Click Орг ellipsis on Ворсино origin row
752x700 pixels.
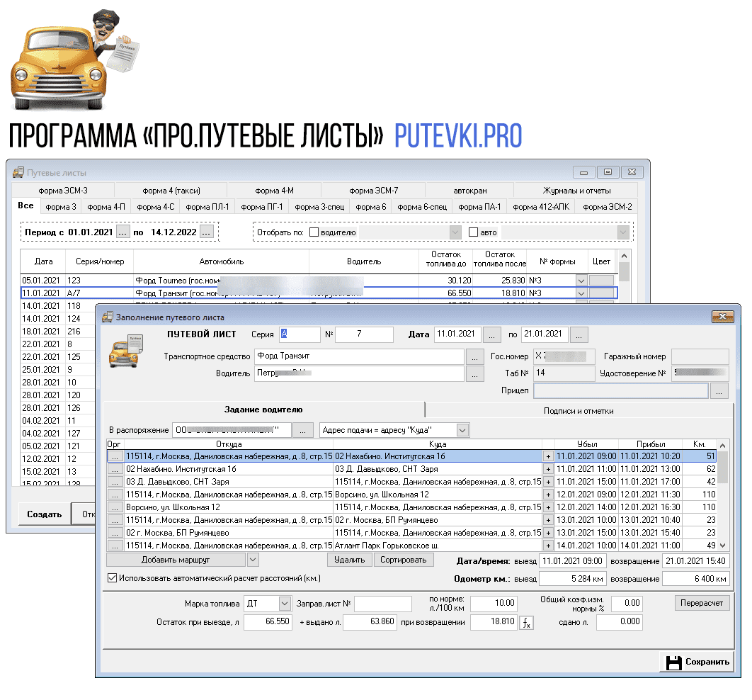click(115, 507)
